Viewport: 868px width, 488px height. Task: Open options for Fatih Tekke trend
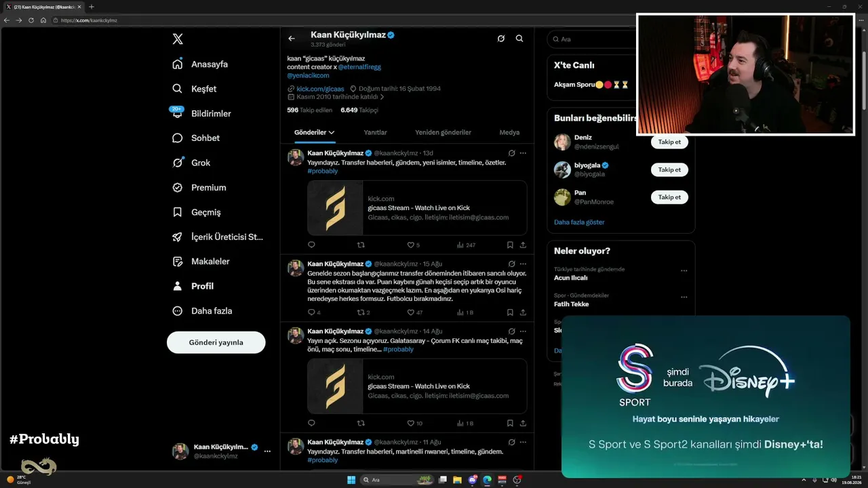tap(684, 297)
